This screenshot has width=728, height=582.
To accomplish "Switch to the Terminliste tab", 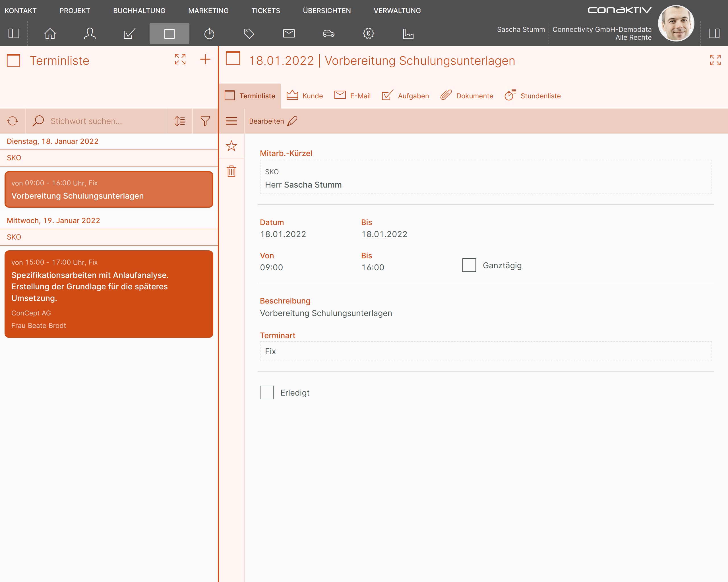I will [x=250, y=96].
